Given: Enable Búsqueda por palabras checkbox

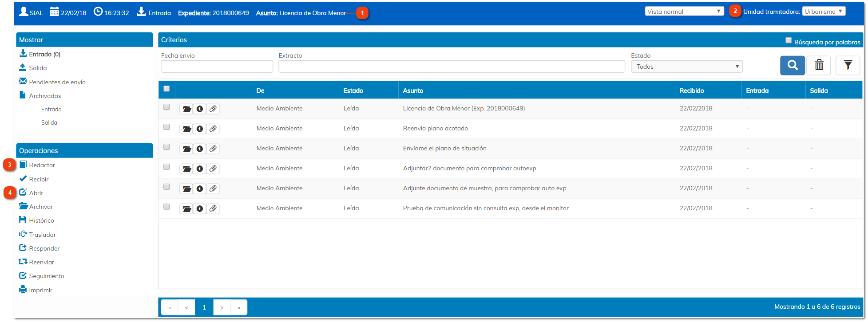Looking at the screenshot, I should click(x=789, y=40).
